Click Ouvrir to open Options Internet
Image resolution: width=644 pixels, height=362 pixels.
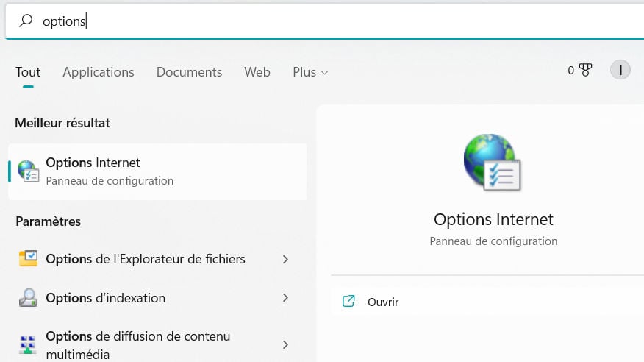tap(383, 302)
